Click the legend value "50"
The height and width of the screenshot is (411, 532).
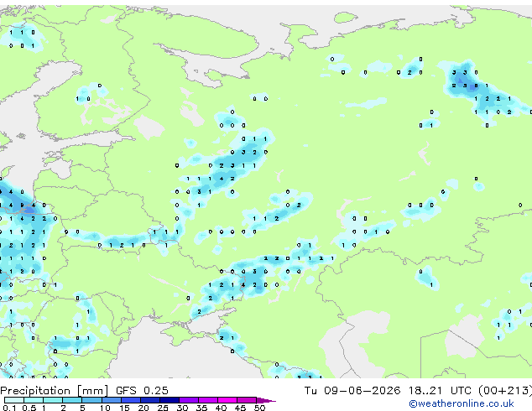coord(259,408)
